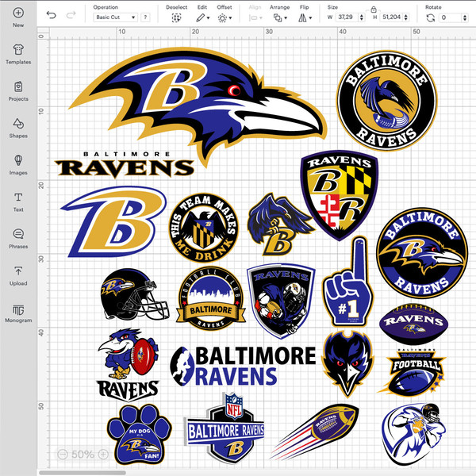
Task: Expand the Flip dropdown arrow
Action: point(310,18)
